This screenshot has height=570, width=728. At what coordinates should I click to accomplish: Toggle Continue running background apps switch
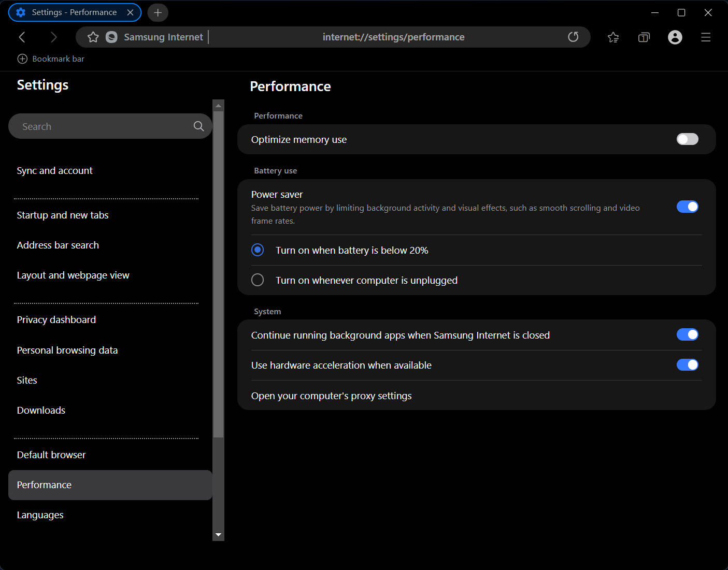[x=687, y=335]
